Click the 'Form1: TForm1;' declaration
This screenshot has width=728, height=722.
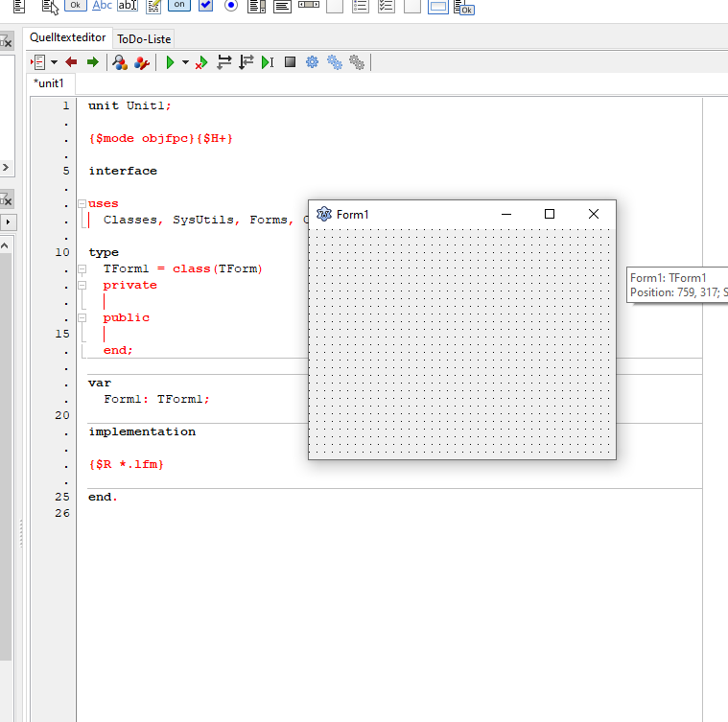pos(156,399)
